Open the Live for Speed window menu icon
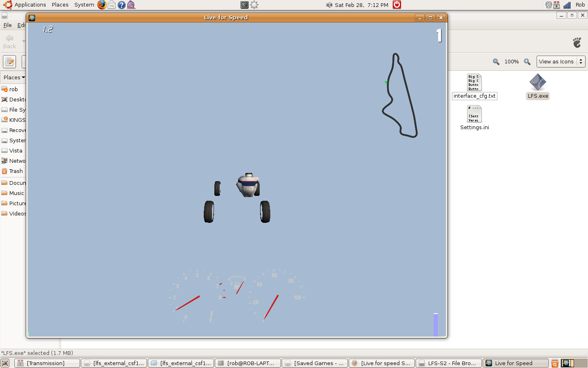 click(x=32, y=18)
